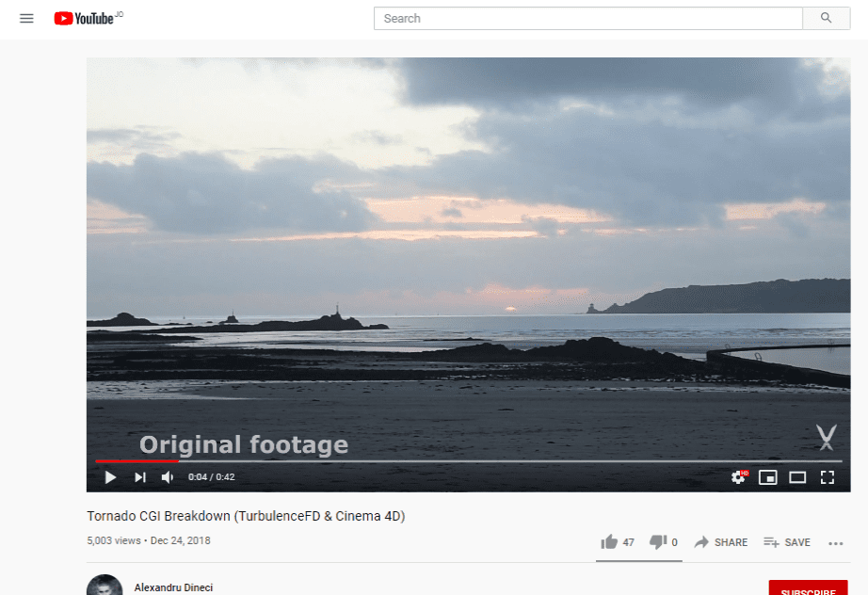Click the '5,003 views' text

114,540
